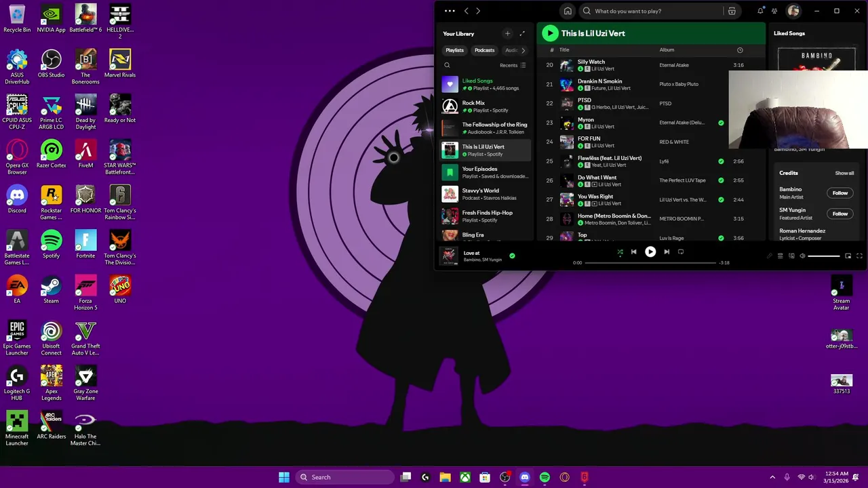Follow SM Yungin in Credits
The width and height of the screenshot is (868, 488).
pos(840,213)
